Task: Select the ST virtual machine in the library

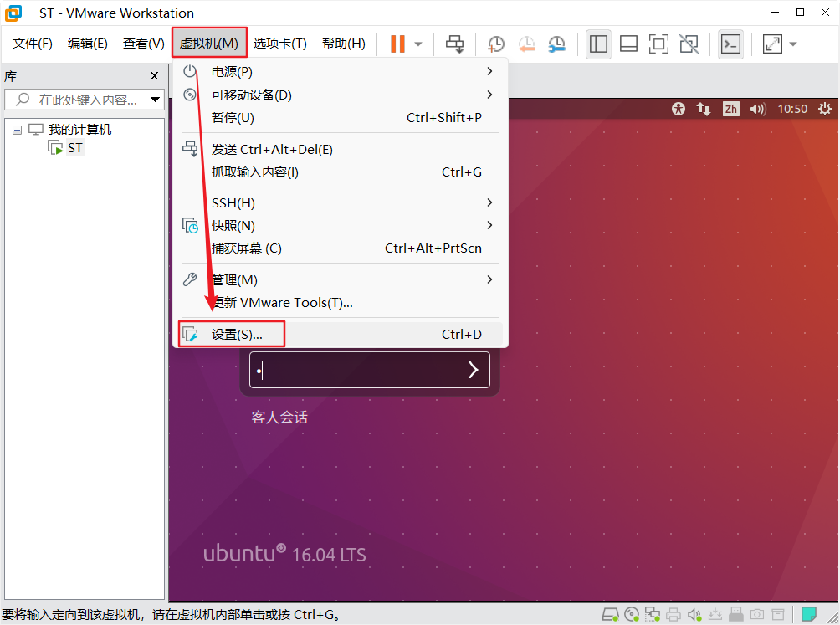Action: [x=75, y=148]
